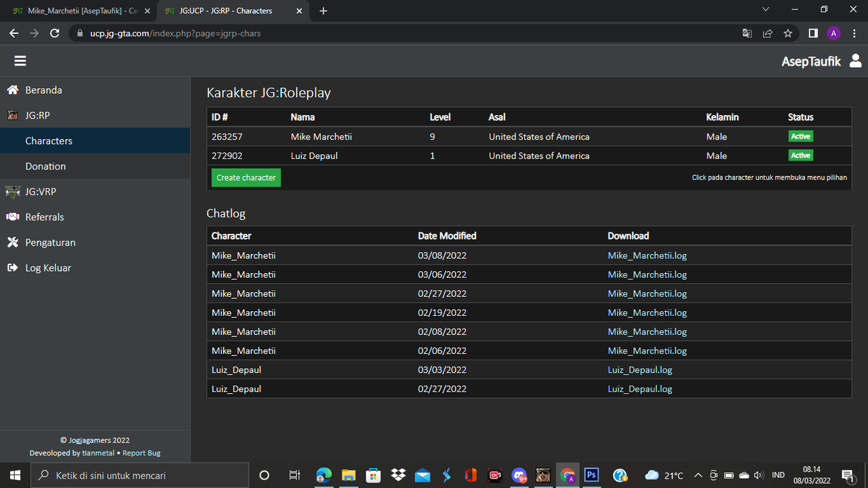Bookmark this page with the star icon
Viewport: 868px width, 488px height.
click(x=787, y=33)
